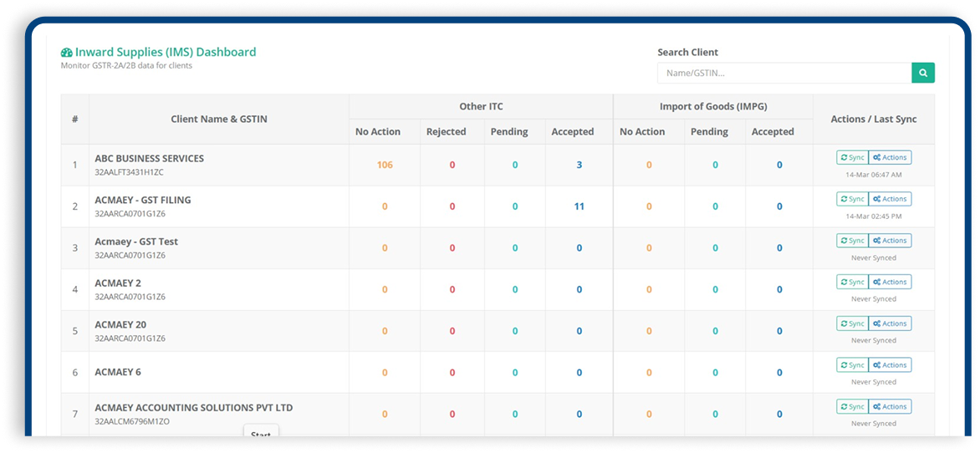Open Actions for ABC BUSINESS SERVICES

[890, 157]
